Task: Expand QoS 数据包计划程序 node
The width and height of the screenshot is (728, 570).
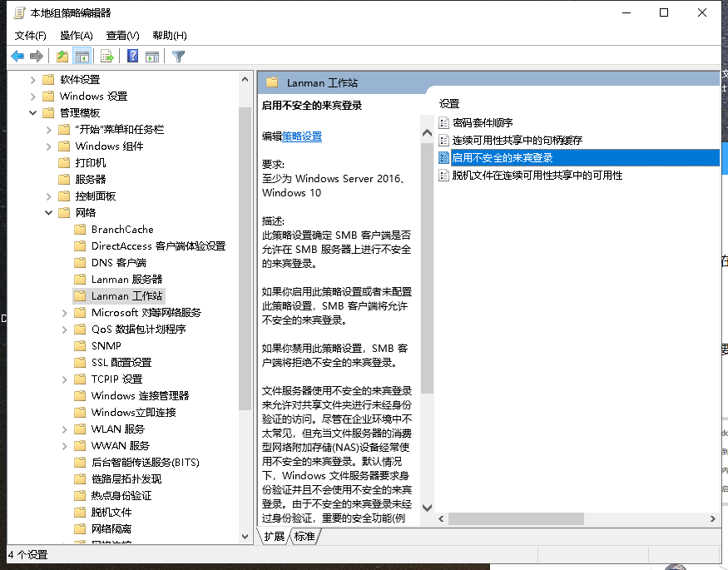Action: tap(65, 330)
